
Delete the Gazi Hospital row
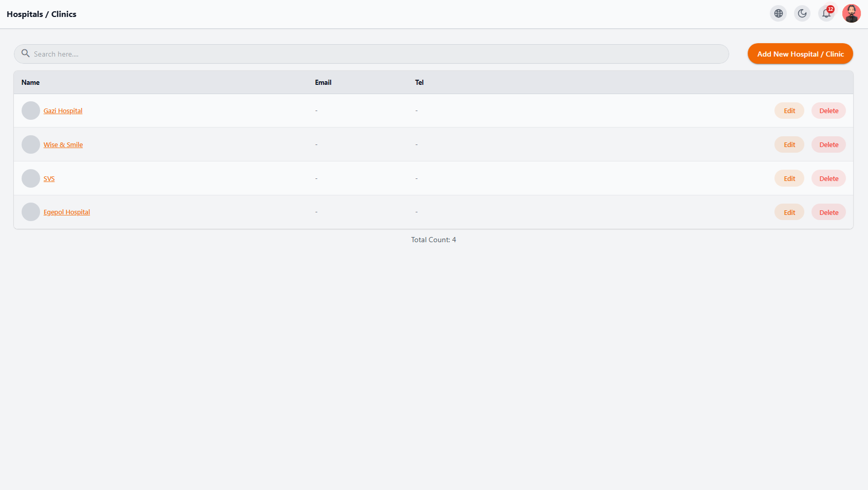(829, 111)
